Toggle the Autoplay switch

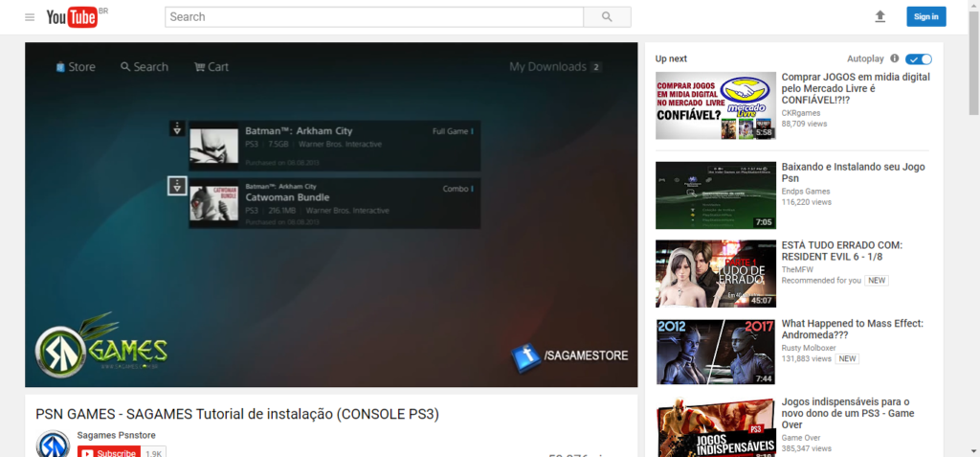(x=918, y=58)
